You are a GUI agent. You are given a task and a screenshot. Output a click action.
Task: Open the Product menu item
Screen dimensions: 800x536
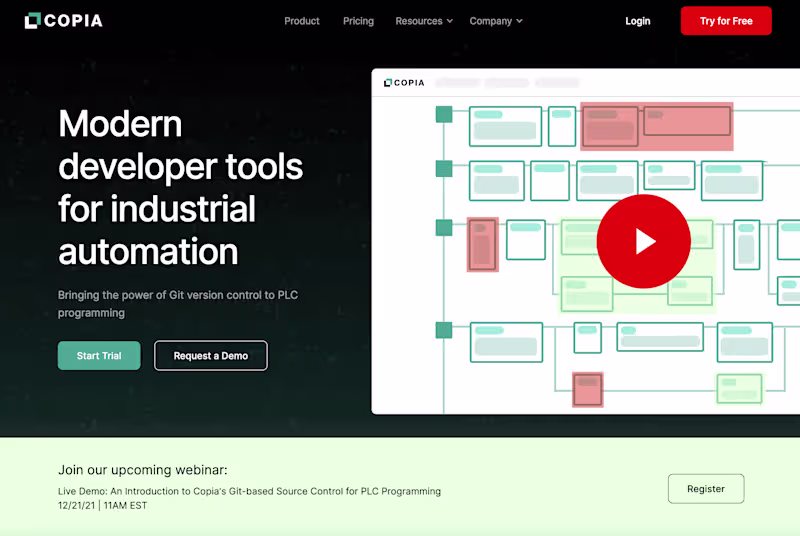point(302,21)
